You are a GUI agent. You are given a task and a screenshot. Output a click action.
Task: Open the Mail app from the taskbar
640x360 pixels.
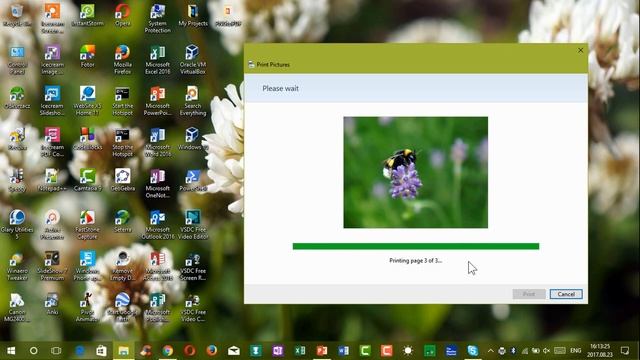pos(233,351)
